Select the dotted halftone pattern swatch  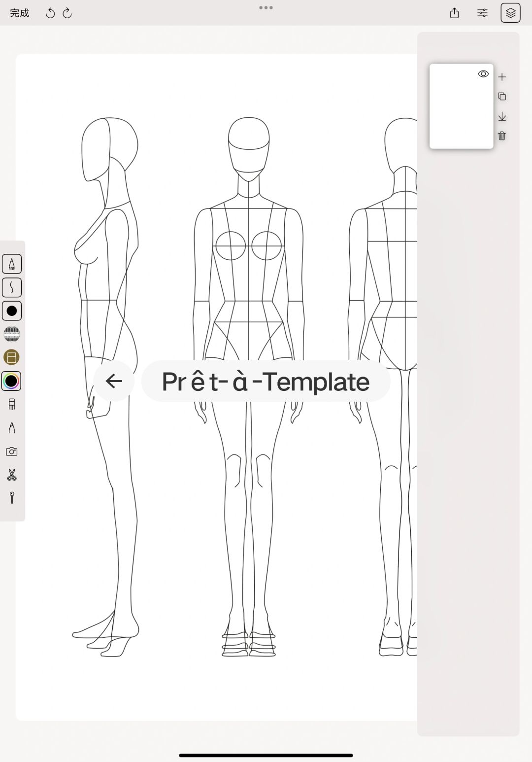point(12,334)
